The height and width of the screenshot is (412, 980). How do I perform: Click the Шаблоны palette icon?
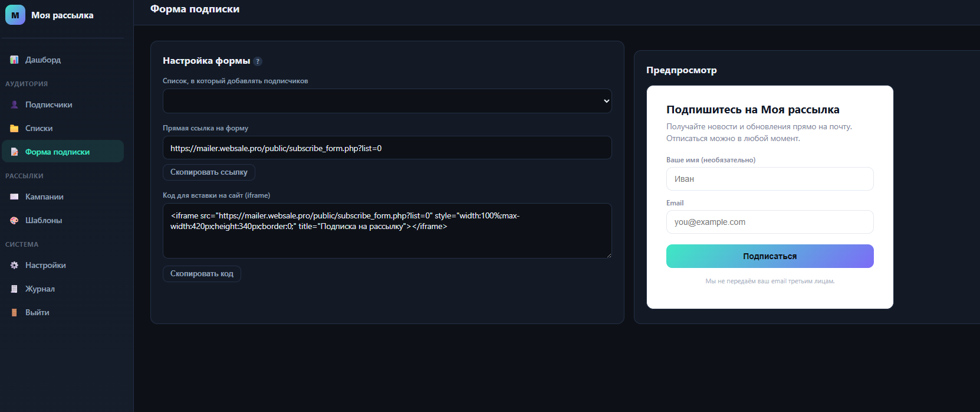tap(14, 220)
